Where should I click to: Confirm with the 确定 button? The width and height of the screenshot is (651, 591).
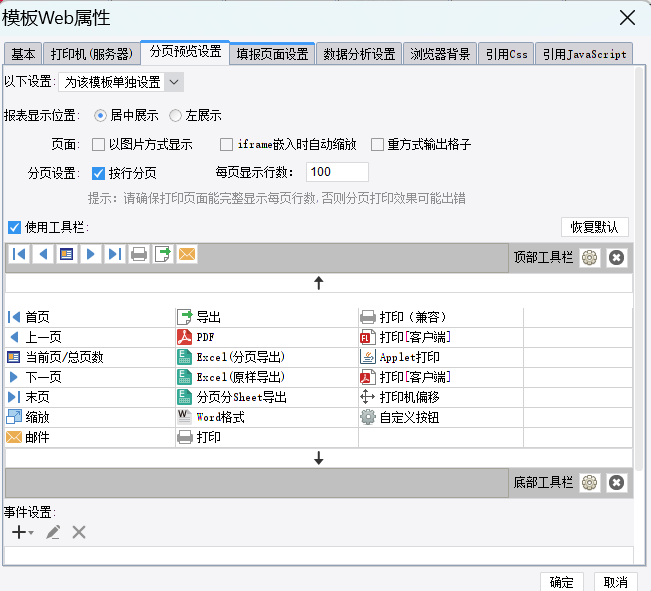(562, 582)
